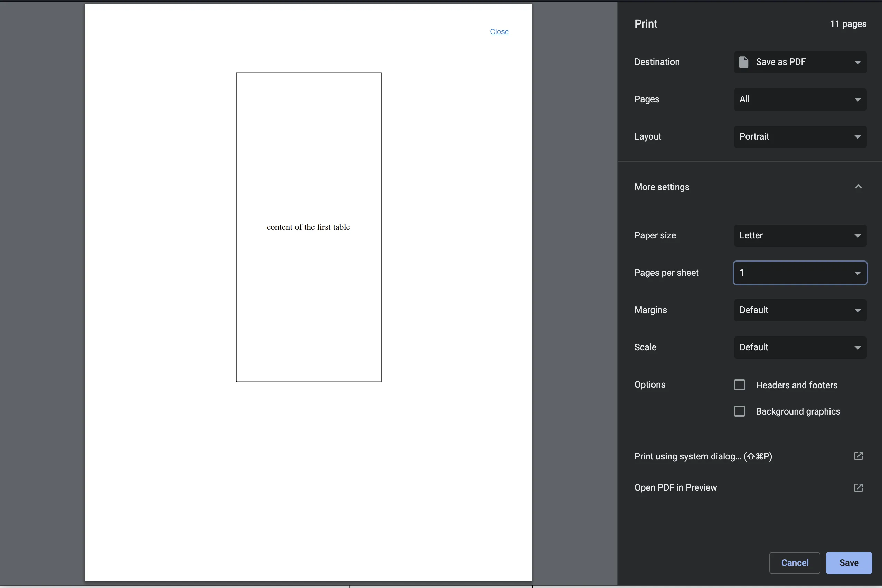Image resolution: width=882 pixels, height=588 pixels.
Task: Click the Save button
Action: 848,562
